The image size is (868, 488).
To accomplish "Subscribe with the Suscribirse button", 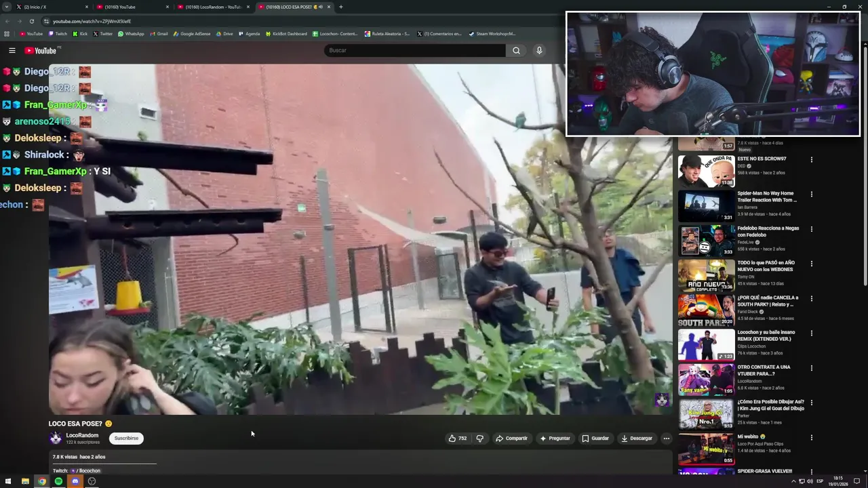I will [126, 439].
